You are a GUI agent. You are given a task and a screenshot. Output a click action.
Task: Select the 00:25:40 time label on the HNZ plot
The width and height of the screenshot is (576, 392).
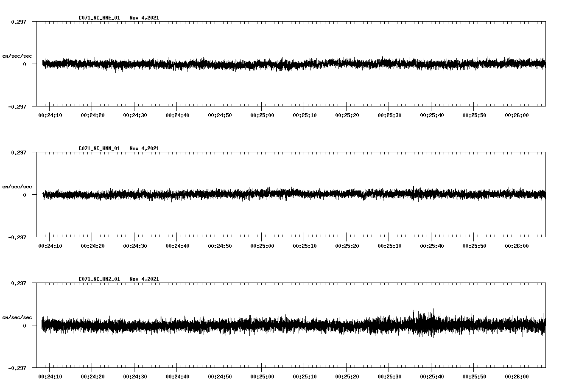click(x=432, y=377)
